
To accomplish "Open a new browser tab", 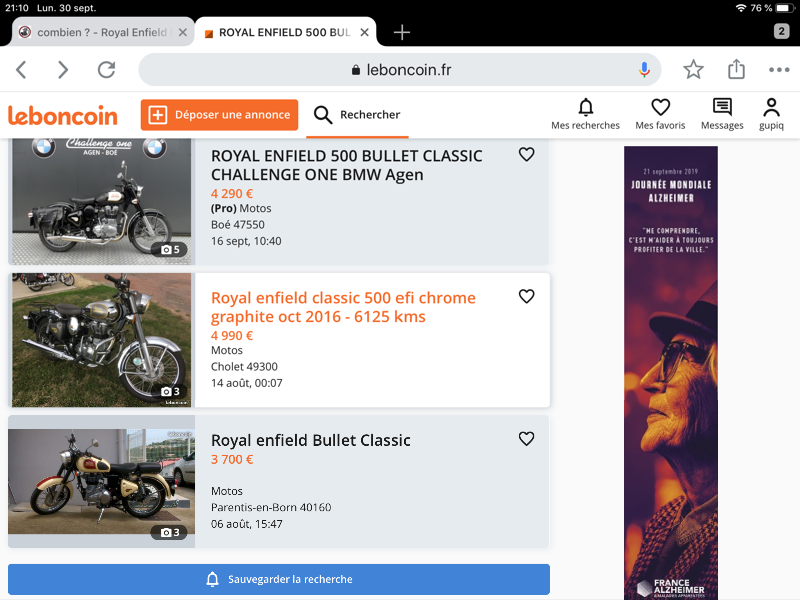I will click(x=402, y=32).
